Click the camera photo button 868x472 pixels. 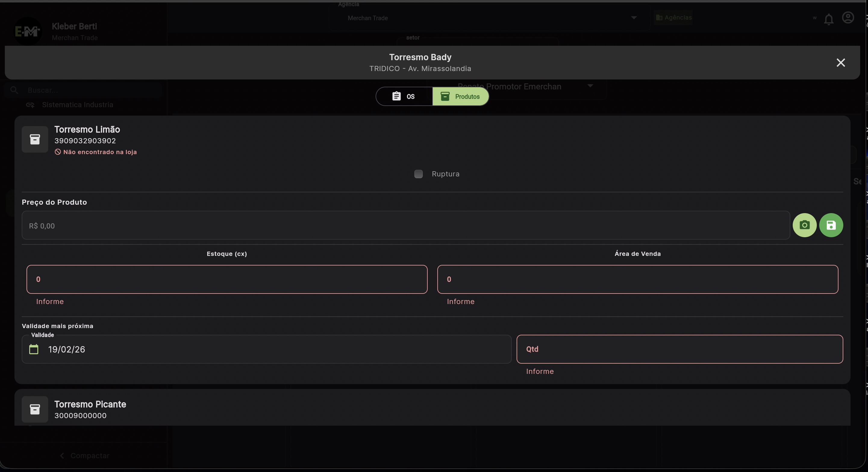coord(804,225)
